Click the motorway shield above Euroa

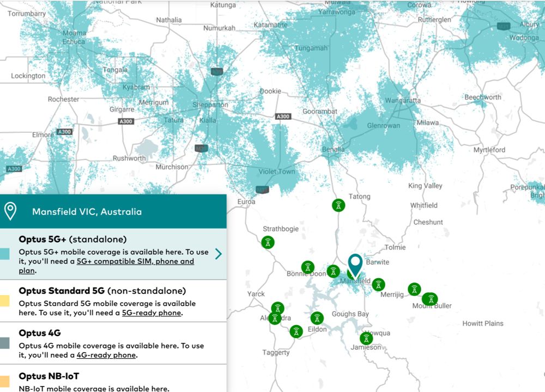pos(262,189)
